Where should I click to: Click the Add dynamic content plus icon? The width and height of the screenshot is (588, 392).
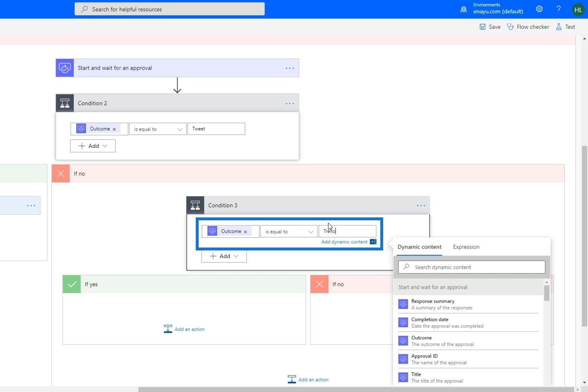pos(373,242)
